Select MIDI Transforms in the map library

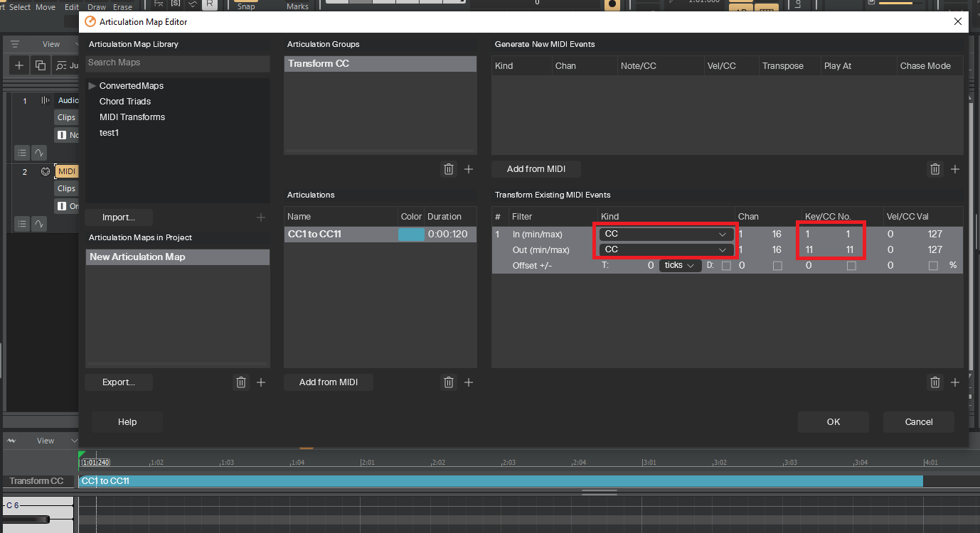132,117
